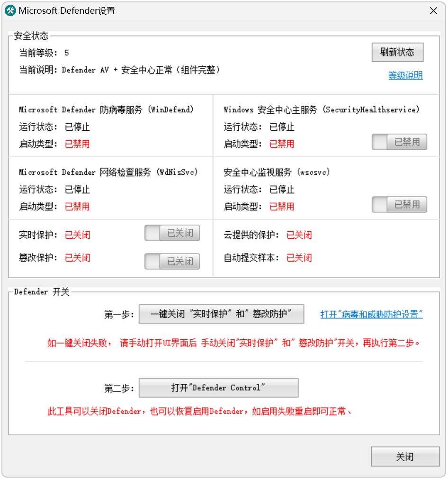Toggle the wscsvc 已禁用 switch

click(x=399, y=205)
